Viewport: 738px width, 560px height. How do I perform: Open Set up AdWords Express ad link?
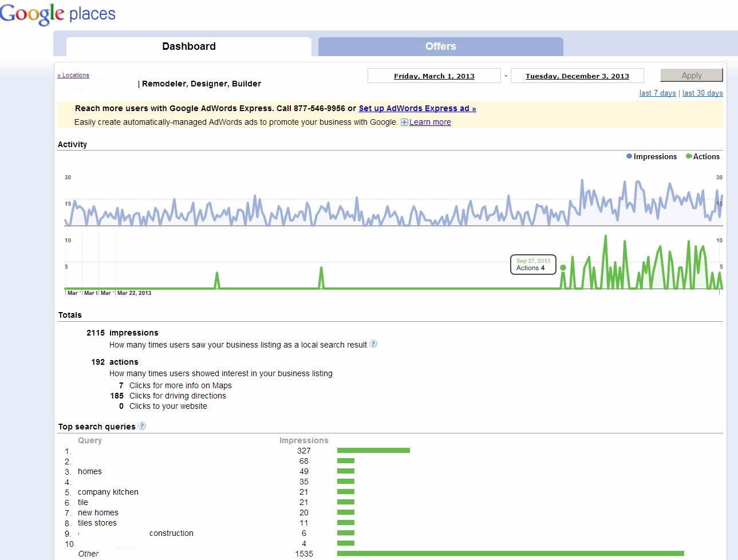pyautogui.click(x=417, y=108)
